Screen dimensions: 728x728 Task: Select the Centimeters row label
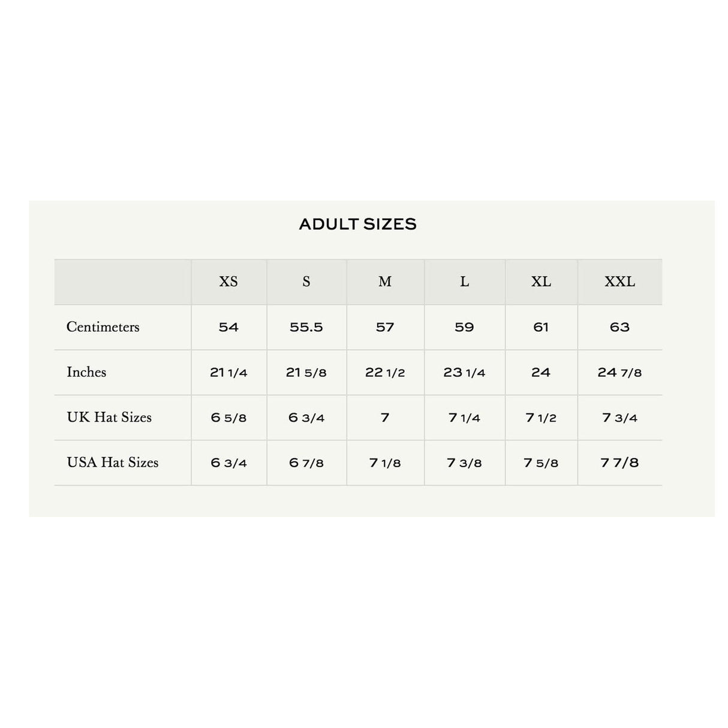pos(103,327)
